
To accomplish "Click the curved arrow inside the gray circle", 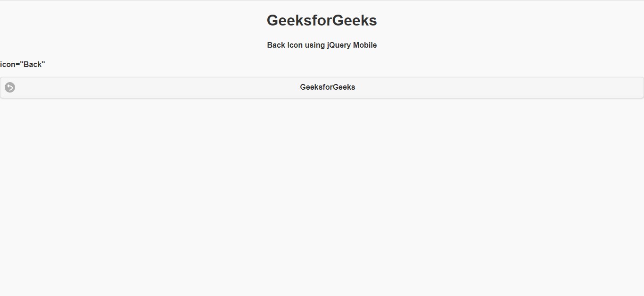I will [x=10, y=87].
